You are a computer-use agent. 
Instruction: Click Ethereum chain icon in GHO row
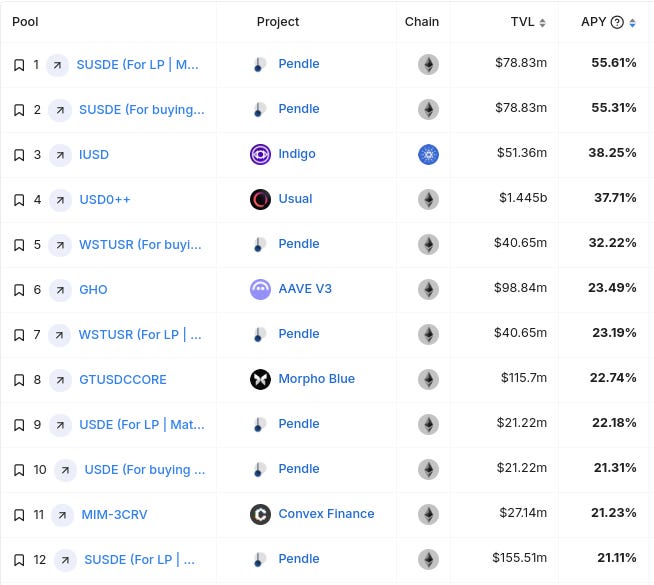point(428,289)
